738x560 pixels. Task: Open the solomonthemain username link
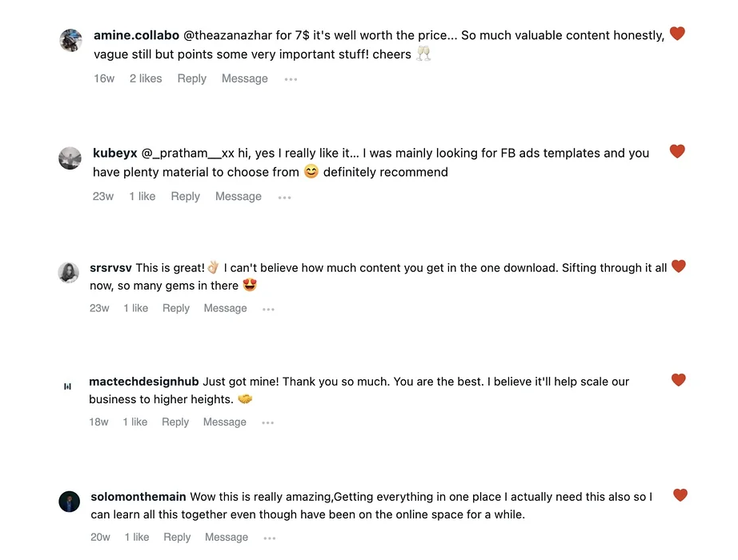138,497
